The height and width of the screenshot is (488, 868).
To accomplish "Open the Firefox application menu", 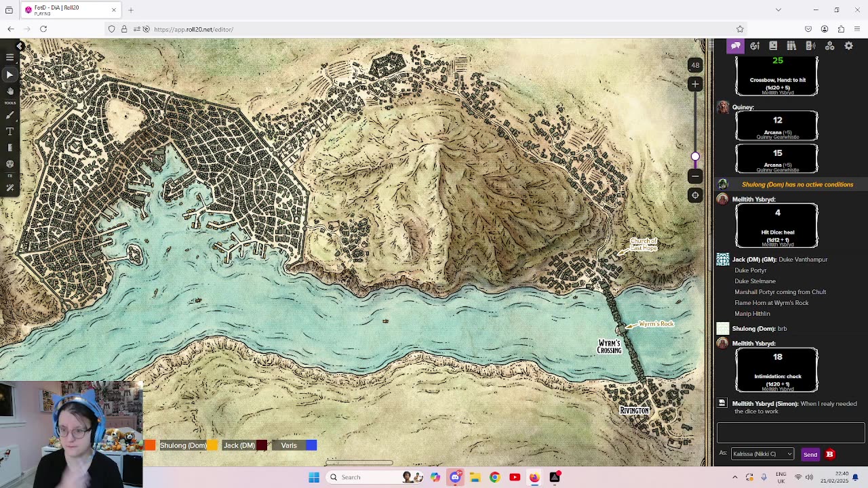I will (857, 29).
